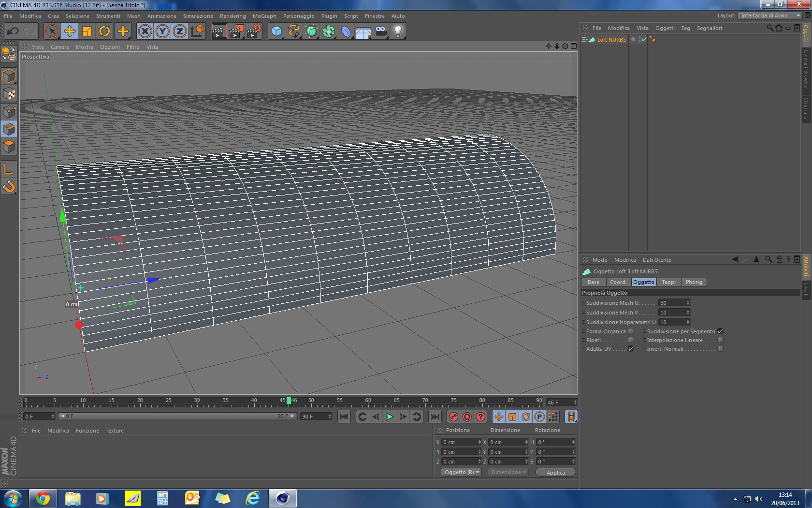Uncheck Suddivisione per Segmento
Image resolution: width=812 pixels, height=508 pixels.
coord(720,331)
